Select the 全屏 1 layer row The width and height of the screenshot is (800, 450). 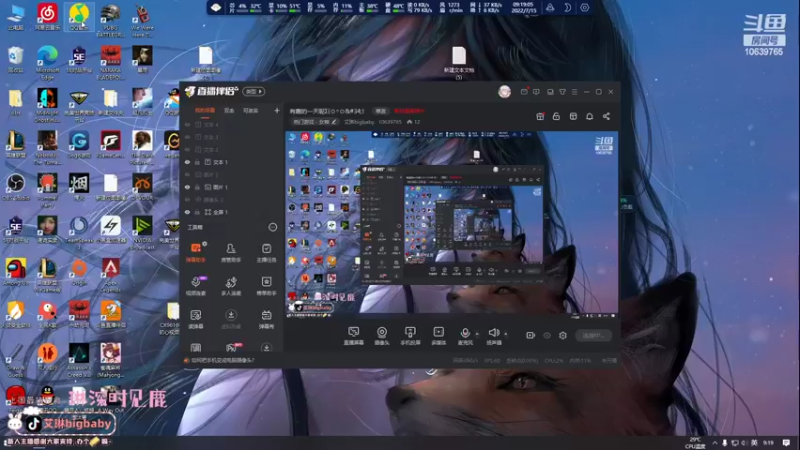click(232, 212)
